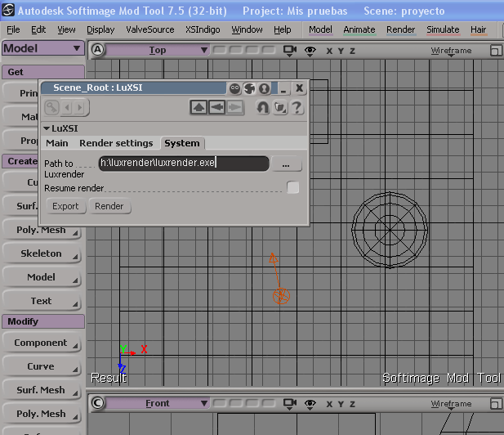Open Wireframe display menu in Top viewport
This screenshot has width=504, height=435.
451,51
